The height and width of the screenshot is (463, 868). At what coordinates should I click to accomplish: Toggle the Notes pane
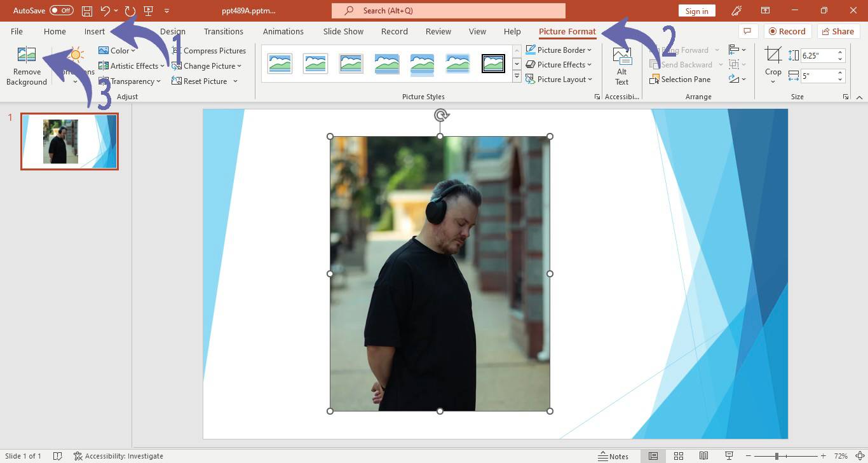613,456
